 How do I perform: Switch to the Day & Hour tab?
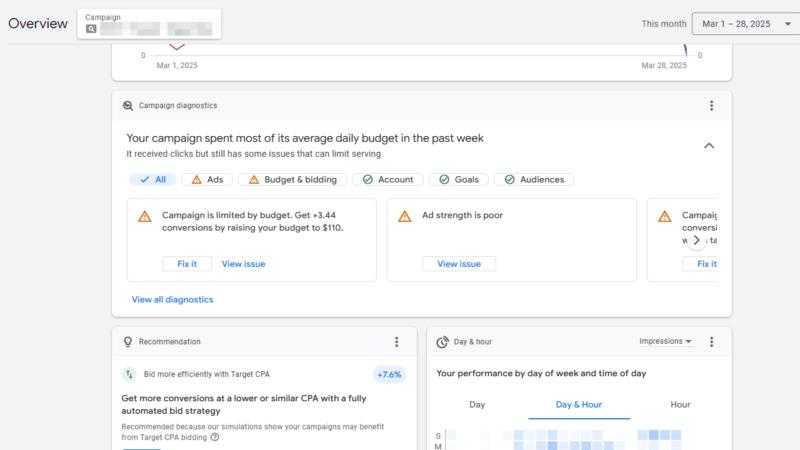click(x=579, y=405)
